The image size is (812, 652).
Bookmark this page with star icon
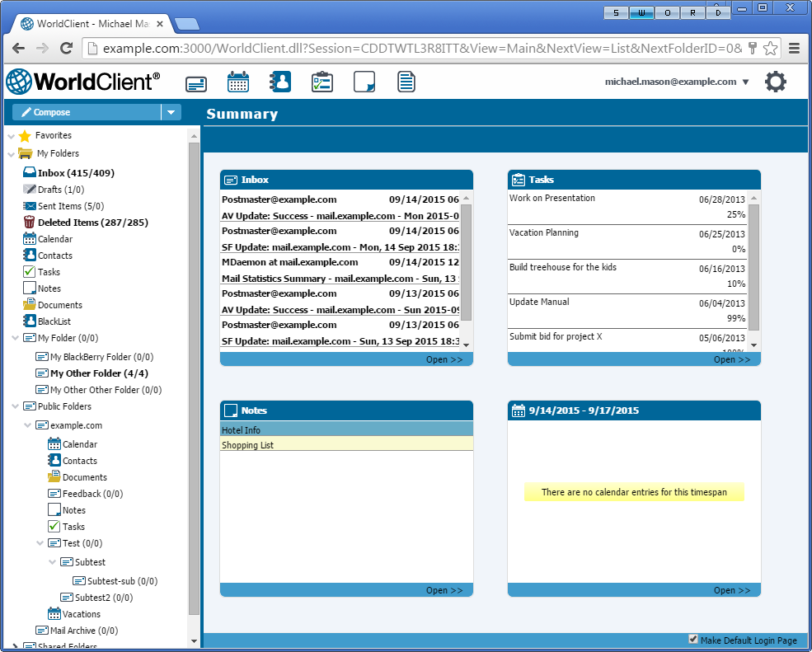tap(771, 49)
